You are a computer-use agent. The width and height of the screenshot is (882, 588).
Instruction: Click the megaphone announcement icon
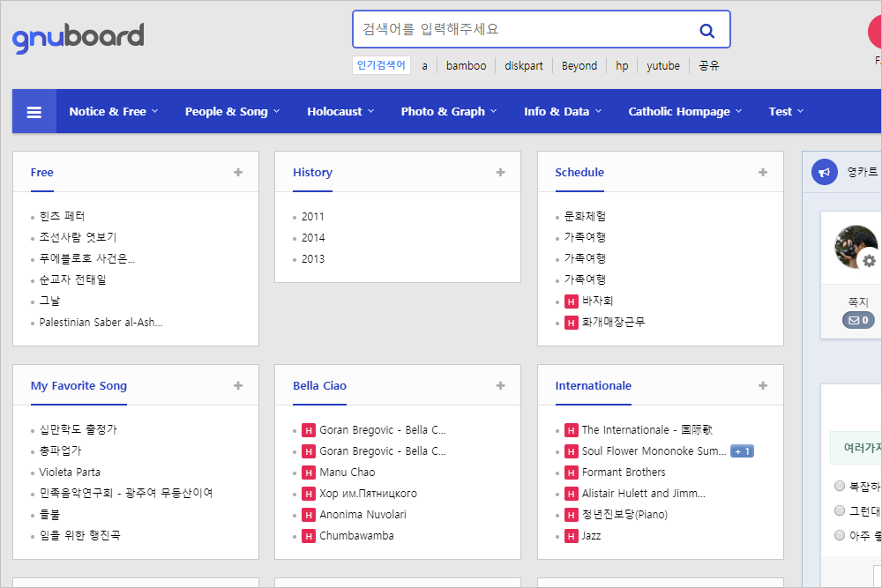pos(825,173)
